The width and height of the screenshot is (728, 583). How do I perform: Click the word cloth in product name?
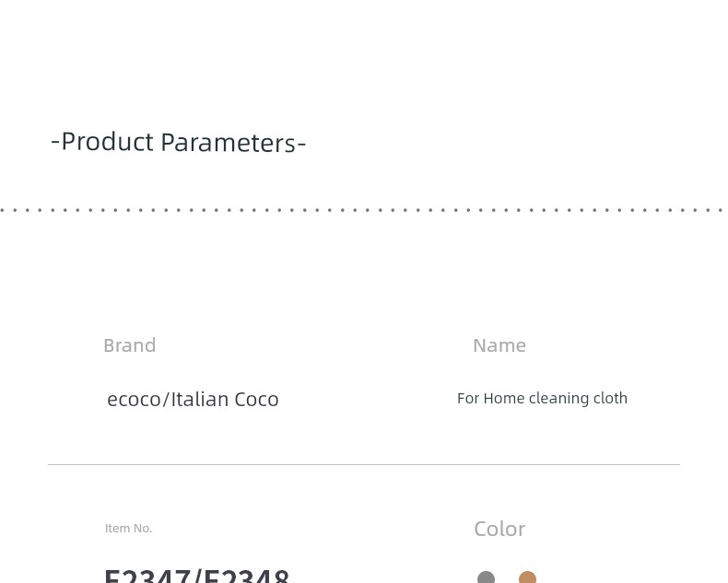click(x=611, y=398)
